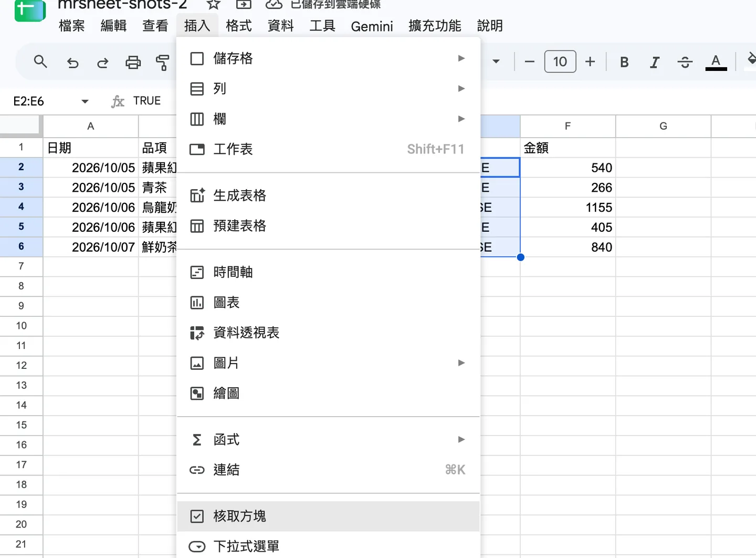Select row 7 header
The width and height of the screenshot is (756, 558).
pyautogui.click(x=21, y=266)
